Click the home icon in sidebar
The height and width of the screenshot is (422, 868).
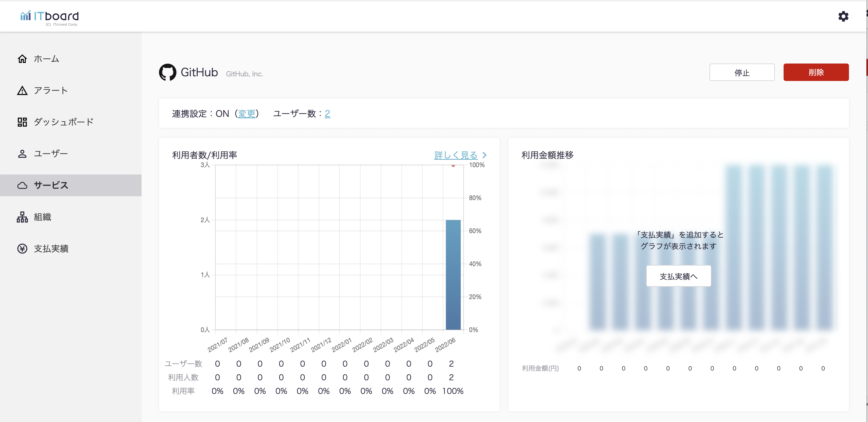point(22,59)
